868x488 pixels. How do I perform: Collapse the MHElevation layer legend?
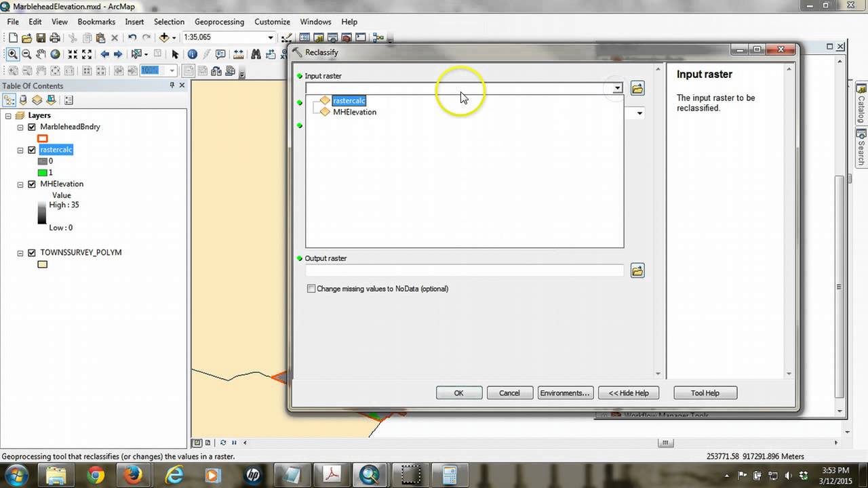(x=21, y=184)
